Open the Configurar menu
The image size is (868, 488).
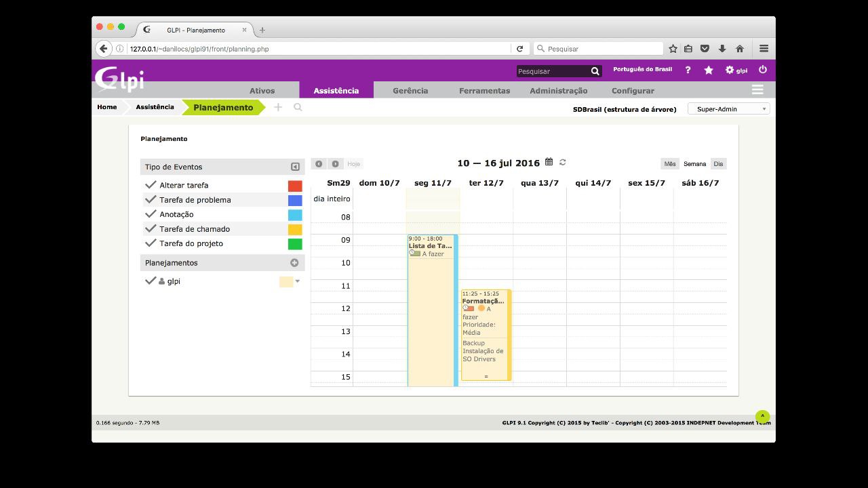[633, 90]
